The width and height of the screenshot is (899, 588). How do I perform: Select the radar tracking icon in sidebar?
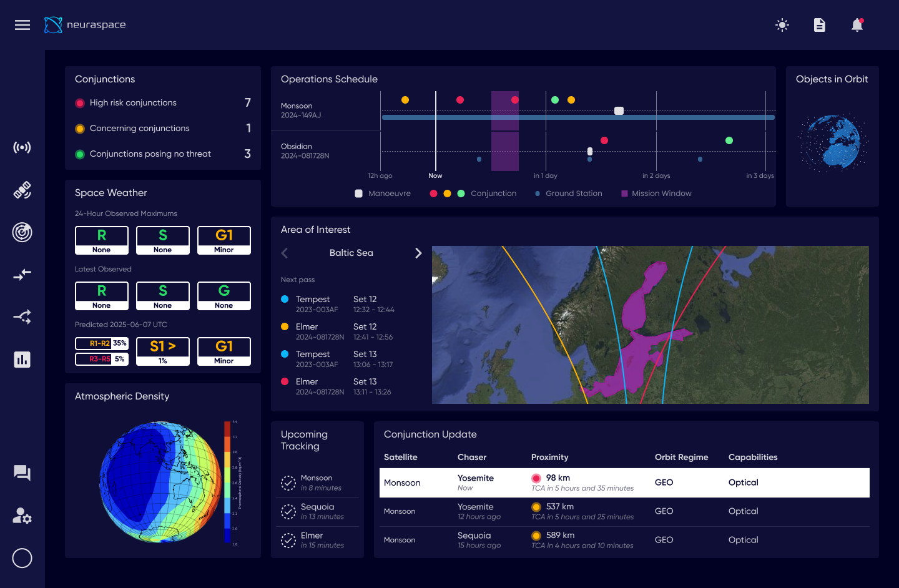(22, 232)
